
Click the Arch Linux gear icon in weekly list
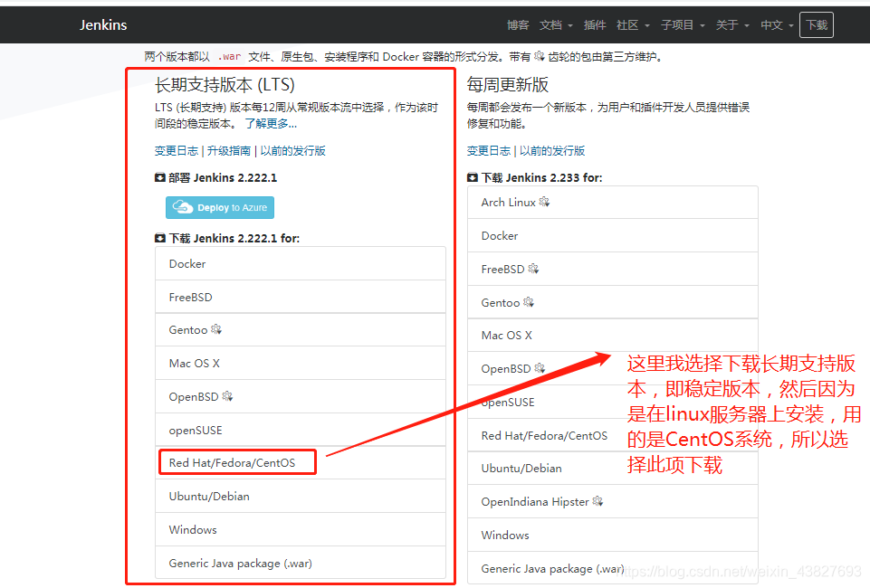pyautogui.click(x=543, y=202)
